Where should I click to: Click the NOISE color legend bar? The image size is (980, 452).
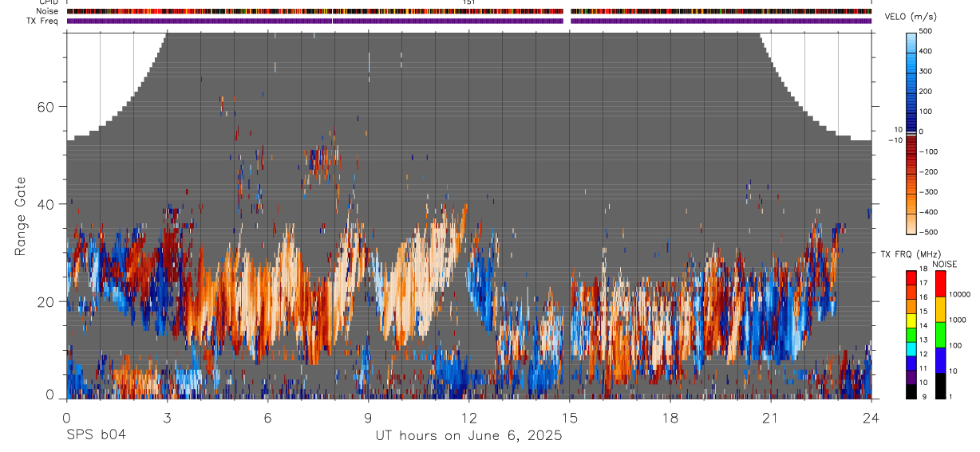[940, 334]
